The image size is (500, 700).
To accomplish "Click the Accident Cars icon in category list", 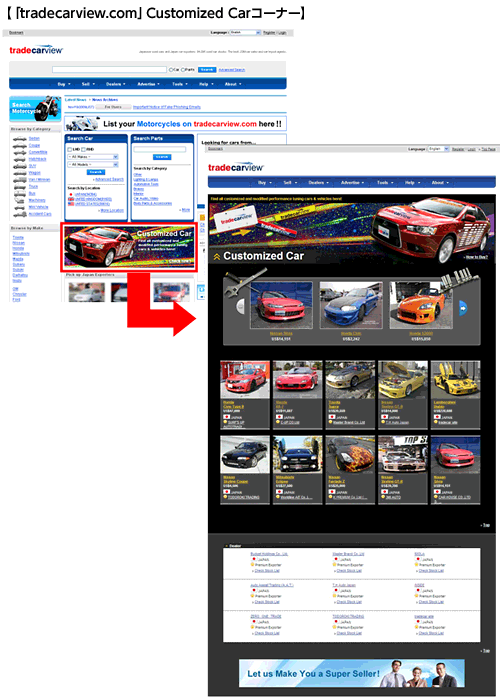I will (x=20, y=214).
